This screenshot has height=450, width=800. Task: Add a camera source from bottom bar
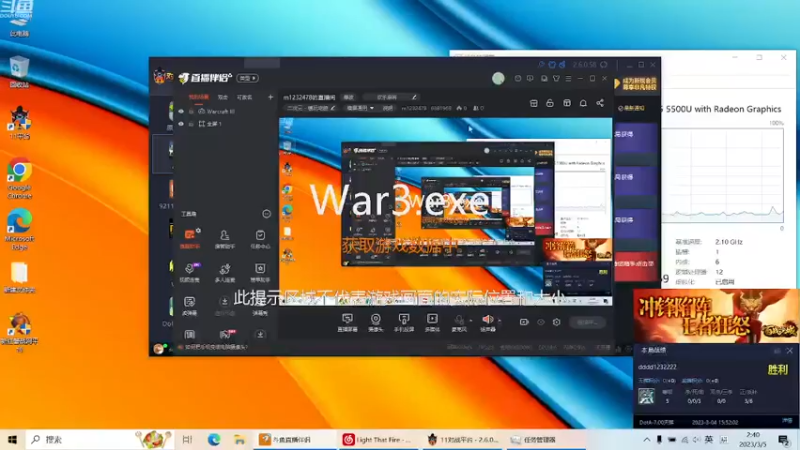pyautogui.click(x=376, y=322)
